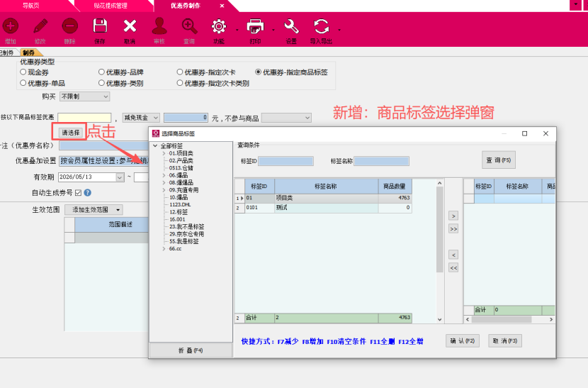Select the 优惠券-指定次卡类别 radio option
The width and height of the screenshot is (588, 388).
tap(180, 83)
